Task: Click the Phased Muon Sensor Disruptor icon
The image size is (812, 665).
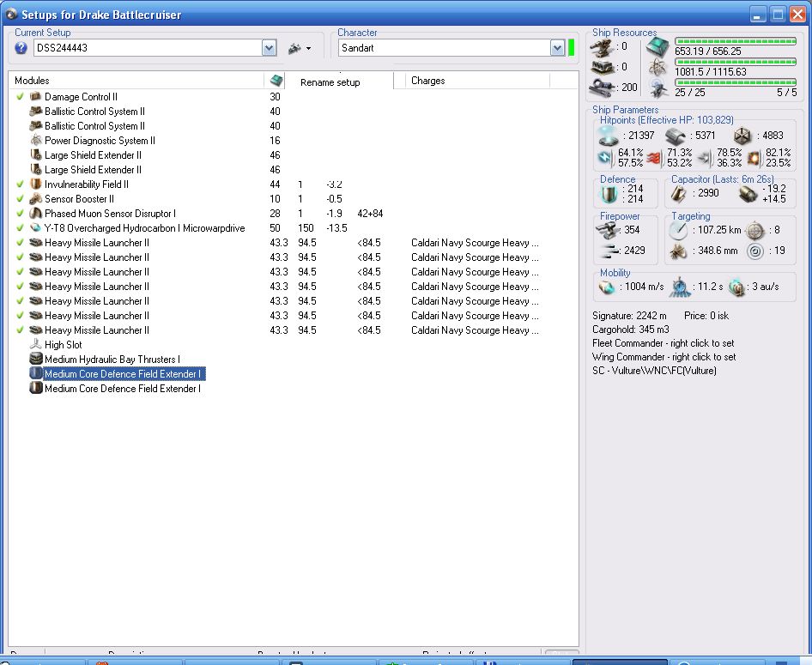Action: (x=36, y=213)
